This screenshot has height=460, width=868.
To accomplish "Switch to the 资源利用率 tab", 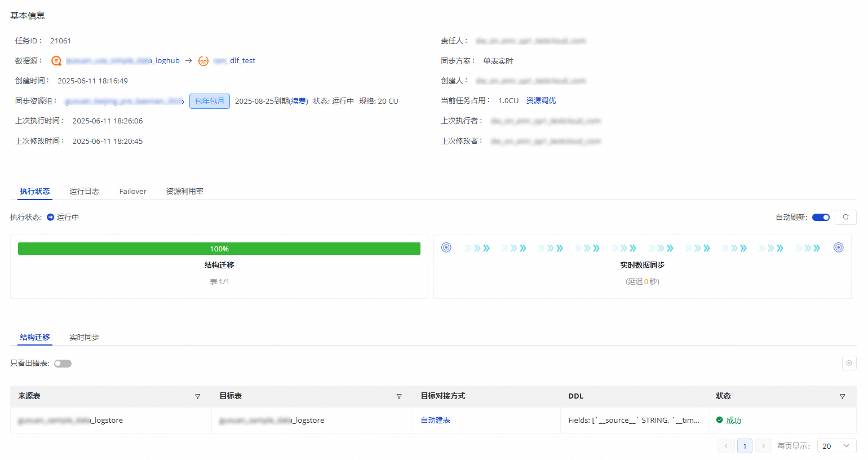I will (x=185, y=191).
